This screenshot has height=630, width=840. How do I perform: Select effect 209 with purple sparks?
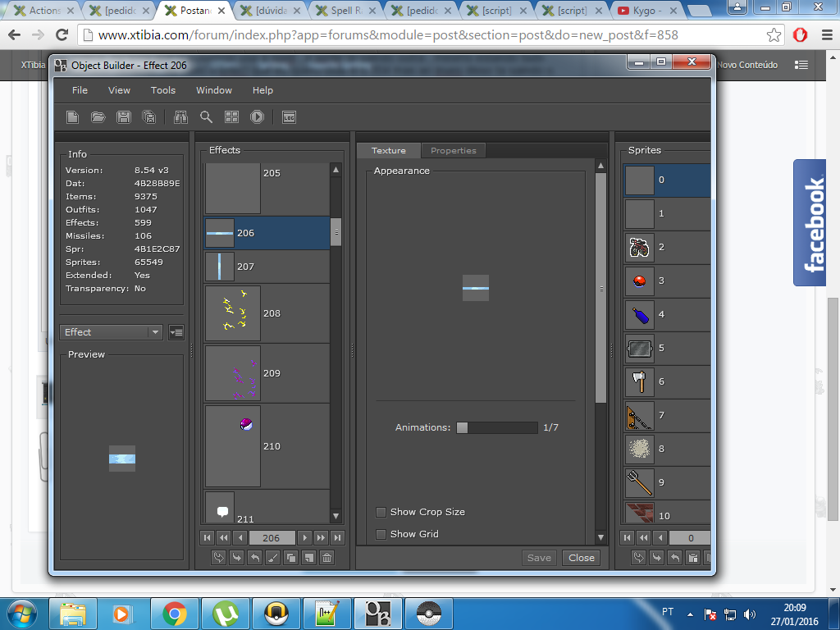[x=267, y=373]
